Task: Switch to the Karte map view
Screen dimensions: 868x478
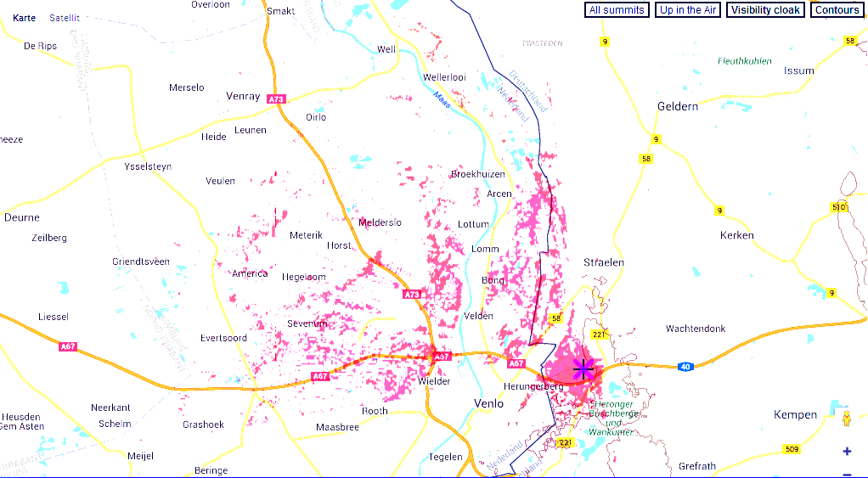Action: (24, 17)
